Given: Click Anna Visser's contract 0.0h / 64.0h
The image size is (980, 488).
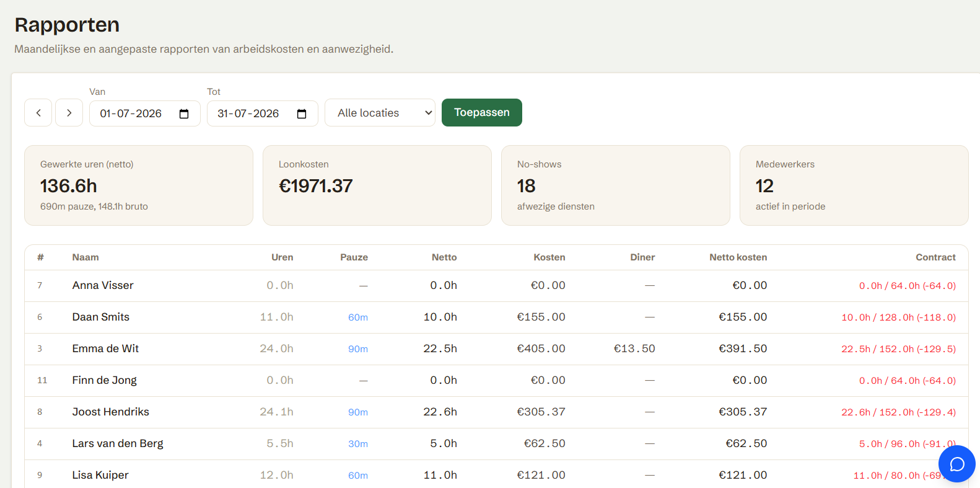Looking at the screenshot, I should point(908,286).
